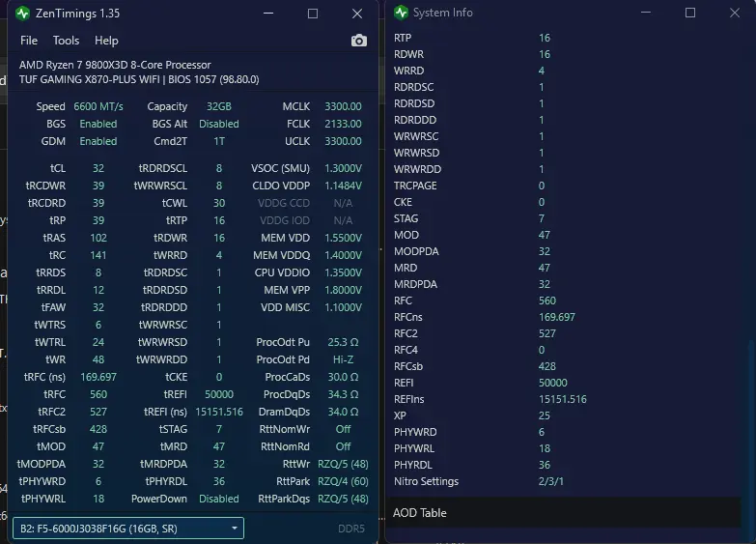Click the VDD MISC voltage 1.1000V
The image size is (756, 544).
[x=343, y=307]
